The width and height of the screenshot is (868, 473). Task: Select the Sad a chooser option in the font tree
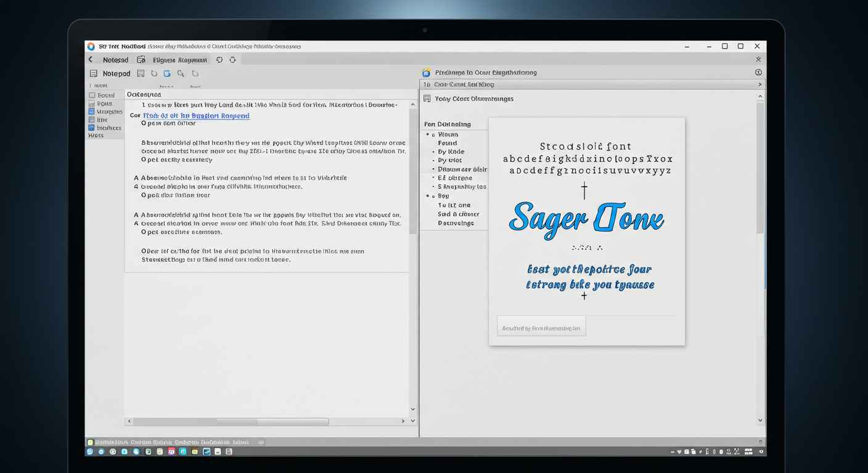coord(459,214)
